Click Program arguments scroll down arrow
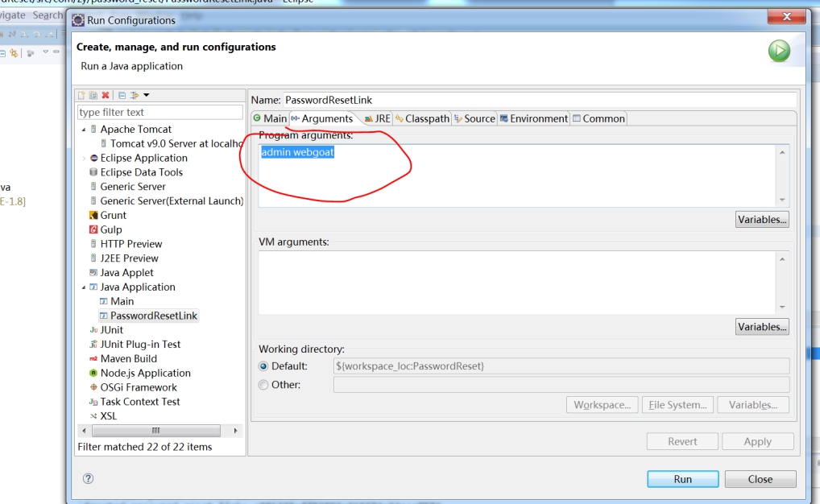Image resolution: width=820 pixels, height=504 pixels. click(x=782, y=200)
